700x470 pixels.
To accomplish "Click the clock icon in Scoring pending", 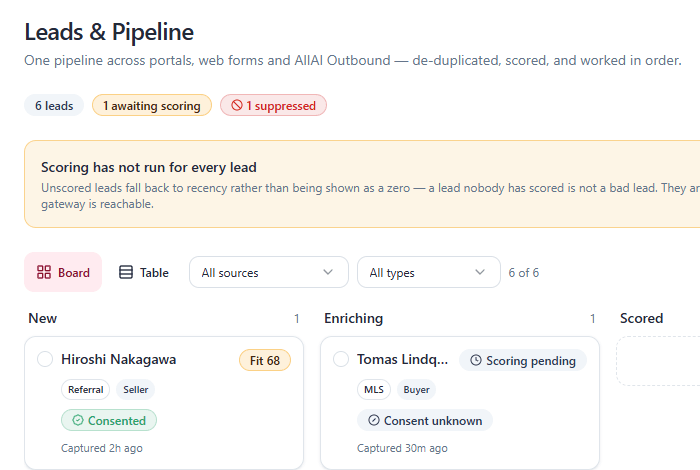I will pos(476,360).
